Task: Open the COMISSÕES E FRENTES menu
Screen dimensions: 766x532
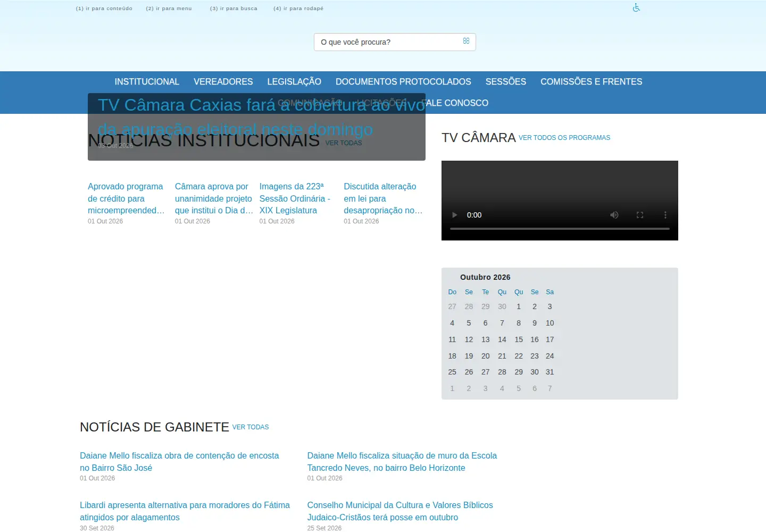Action: [592, 81]
